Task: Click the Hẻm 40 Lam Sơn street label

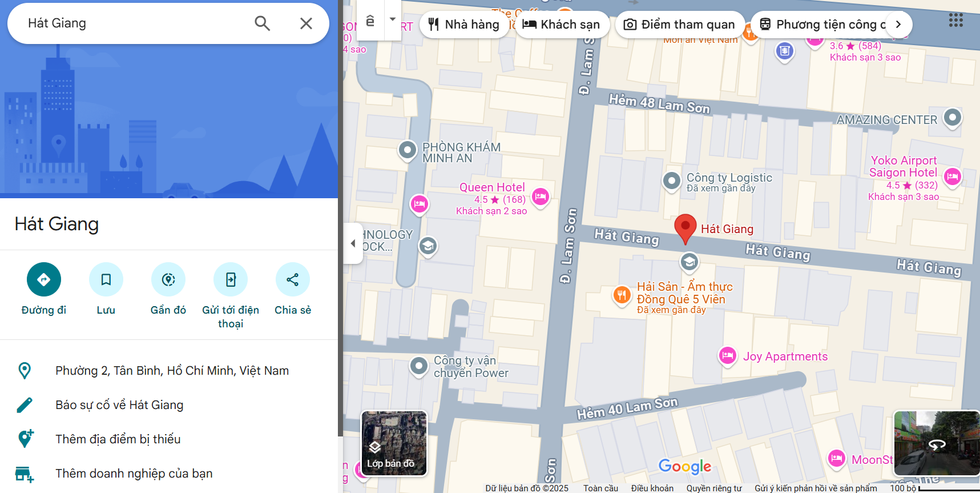Action: pos(627,408)
